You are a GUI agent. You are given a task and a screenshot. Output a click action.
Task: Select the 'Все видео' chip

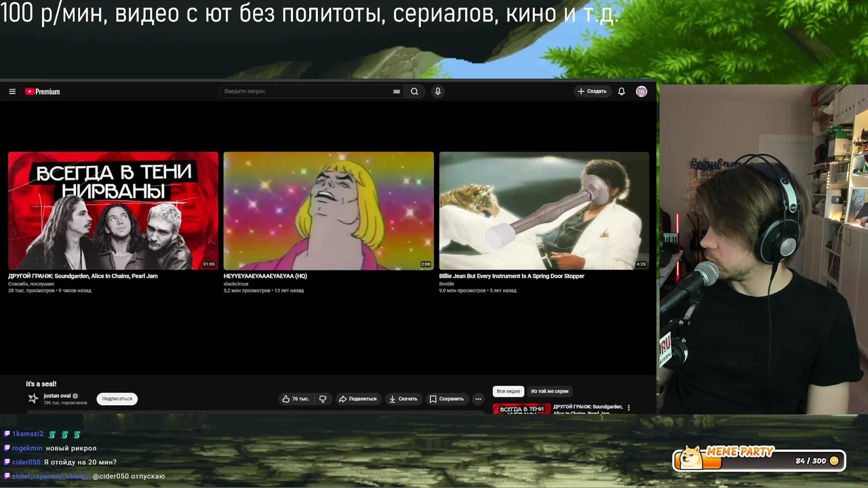tap(509, 391)
